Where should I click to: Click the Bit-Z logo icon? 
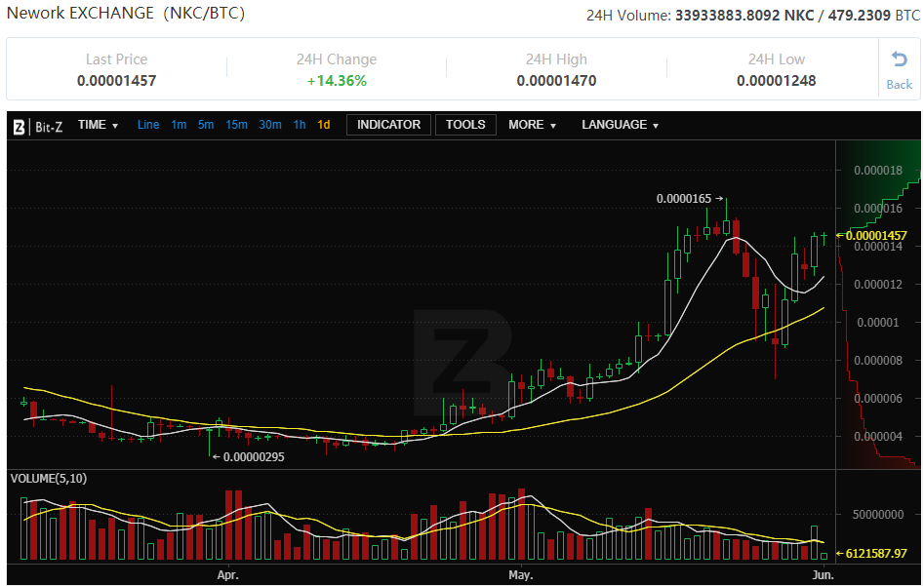pos(19,126)
